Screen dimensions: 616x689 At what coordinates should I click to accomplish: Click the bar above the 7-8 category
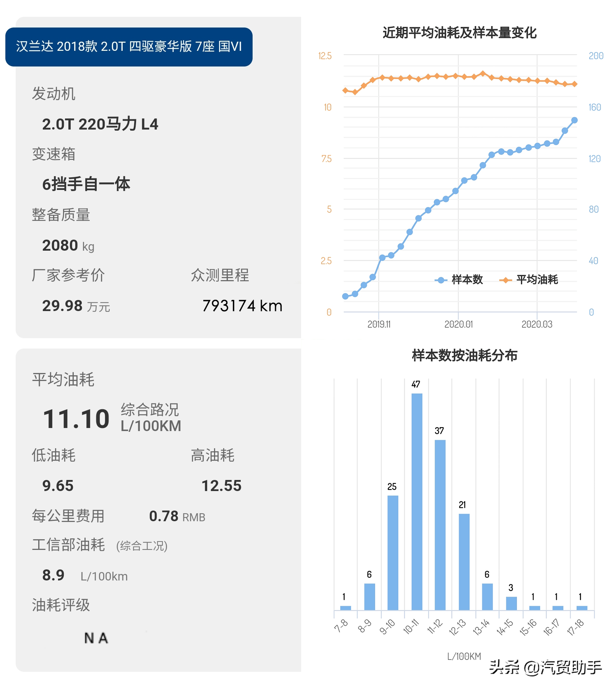pos(345,608)
